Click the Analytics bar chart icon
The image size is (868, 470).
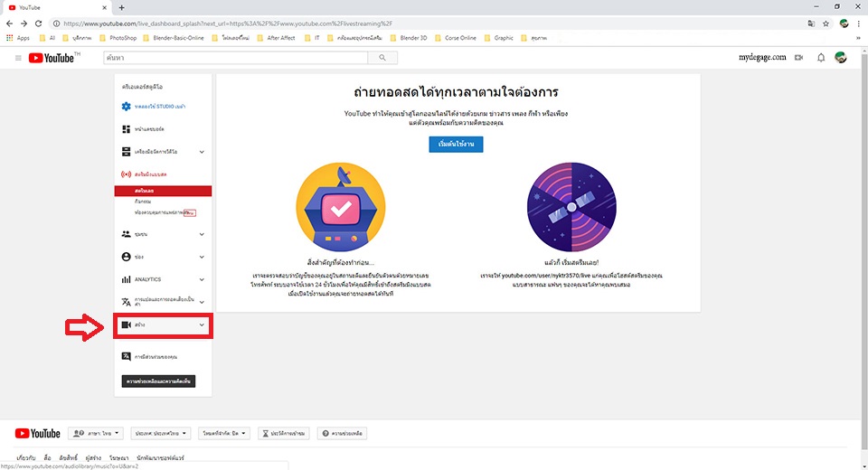[x=127, y=279]
